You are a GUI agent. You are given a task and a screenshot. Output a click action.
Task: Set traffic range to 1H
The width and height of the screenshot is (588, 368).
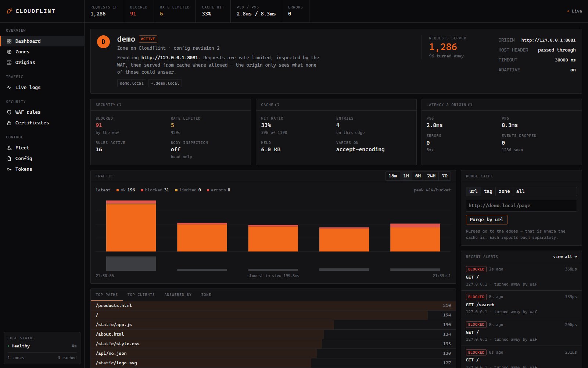pyautogui.click(x=406, y=176)
